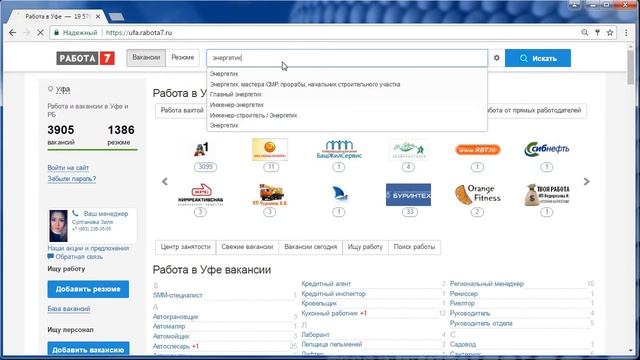Click the browser zoom magnifier icon
The height and width of the screenshot is (360, 640).
tap(584, 33)
